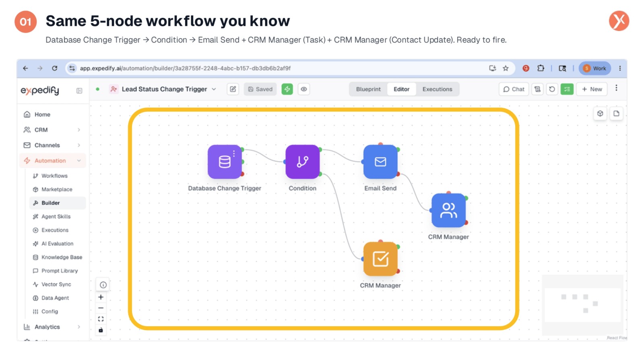Zoom in with the plus canvas control
The image size is (644, 362).
coord(101,297)
